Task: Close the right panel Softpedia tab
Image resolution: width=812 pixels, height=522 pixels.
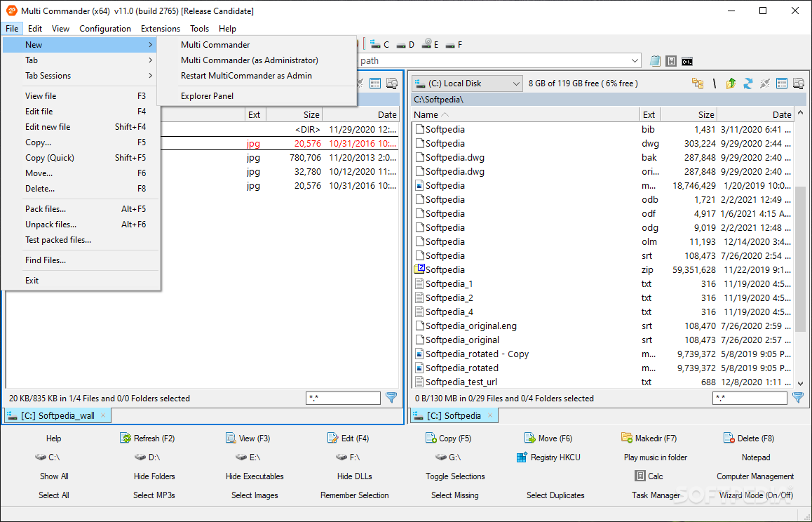Action: (489, 415)
